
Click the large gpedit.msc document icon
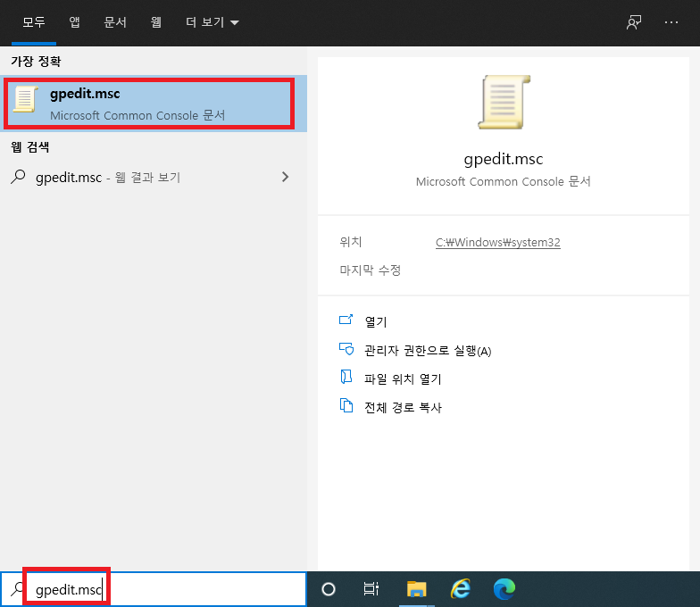coord(504,102)
